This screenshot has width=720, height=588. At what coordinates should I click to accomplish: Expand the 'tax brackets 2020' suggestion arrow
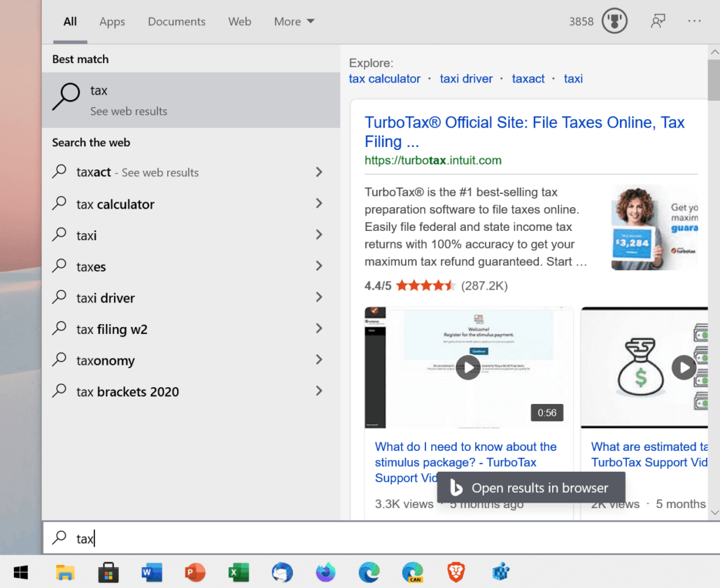pyautogui.click(x=318, y=391)
